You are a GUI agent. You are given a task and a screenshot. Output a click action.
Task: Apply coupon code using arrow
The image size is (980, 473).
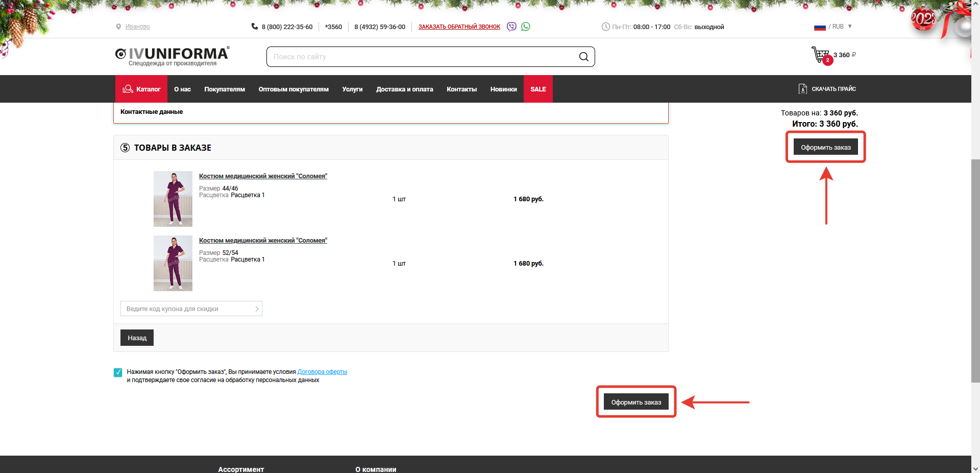point(257,309)
